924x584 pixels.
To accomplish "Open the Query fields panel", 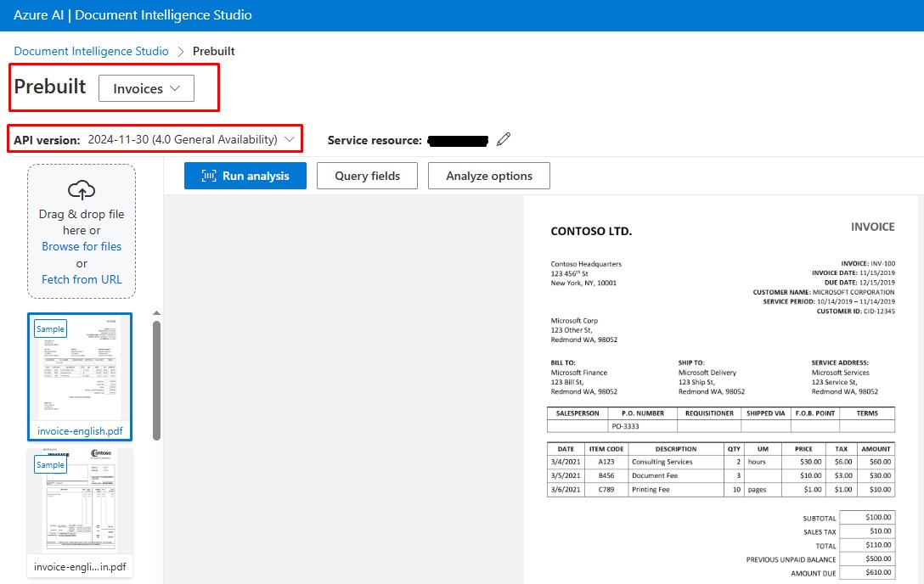I will [367, 176].
